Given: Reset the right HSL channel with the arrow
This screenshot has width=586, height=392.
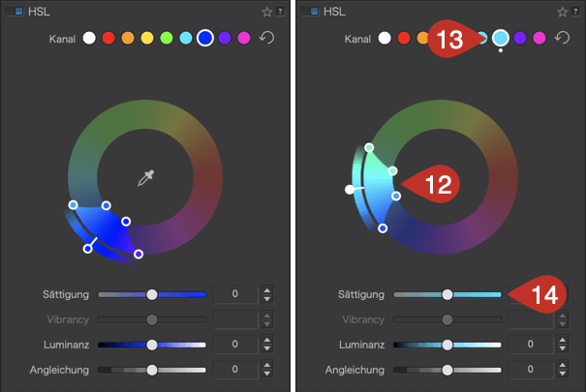Looking at the screenshot, I should click(562, 38).
